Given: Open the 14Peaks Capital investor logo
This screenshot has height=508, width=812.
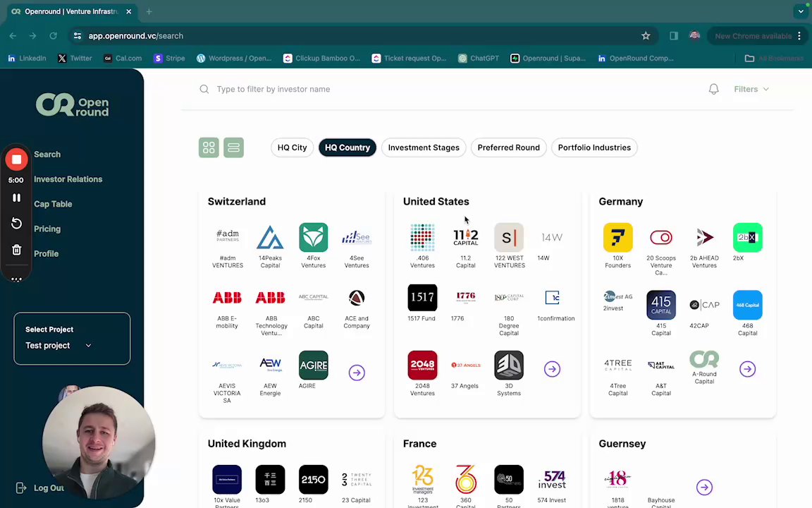Looking at the screenshot, I should tap(271, 237).
